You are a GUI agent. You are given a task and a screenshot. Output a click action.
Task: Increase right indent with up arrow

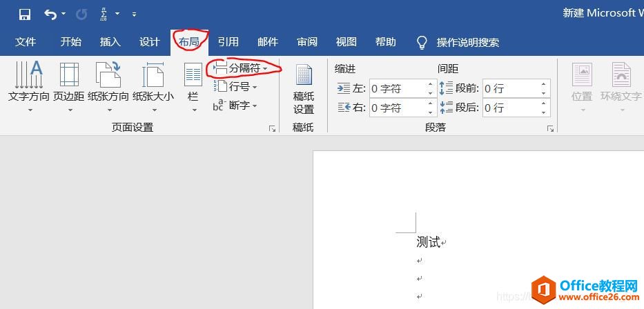pyautogui.click(x=431, y=103)
